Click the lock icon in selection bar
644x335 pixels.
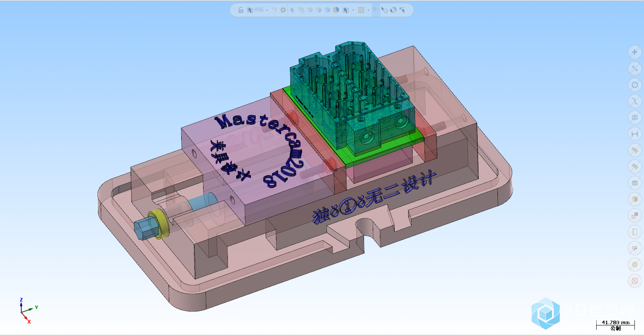coord(241,10)
